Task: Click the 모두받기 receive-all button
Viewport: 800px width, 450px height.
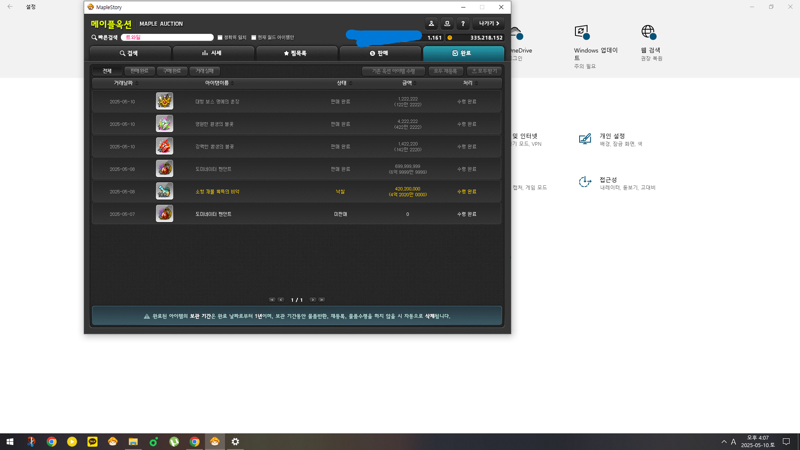Action: [484, 71]
